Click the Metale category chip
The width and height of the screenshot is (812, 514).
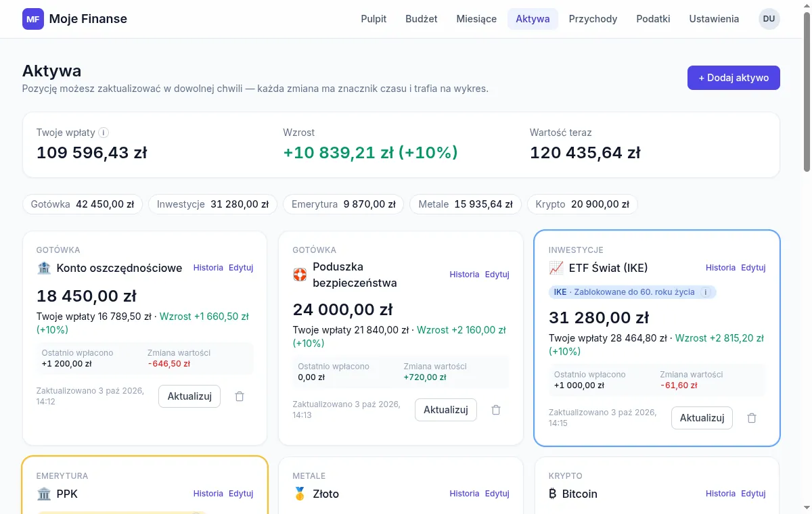(x=466, y=204)
